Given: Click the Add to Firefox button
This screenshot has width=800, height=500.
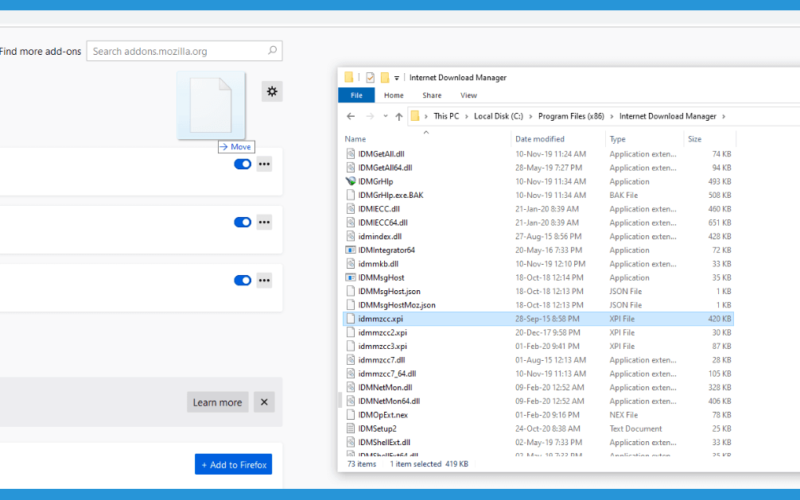Looking at the screenshot, I should click(233, 464).
